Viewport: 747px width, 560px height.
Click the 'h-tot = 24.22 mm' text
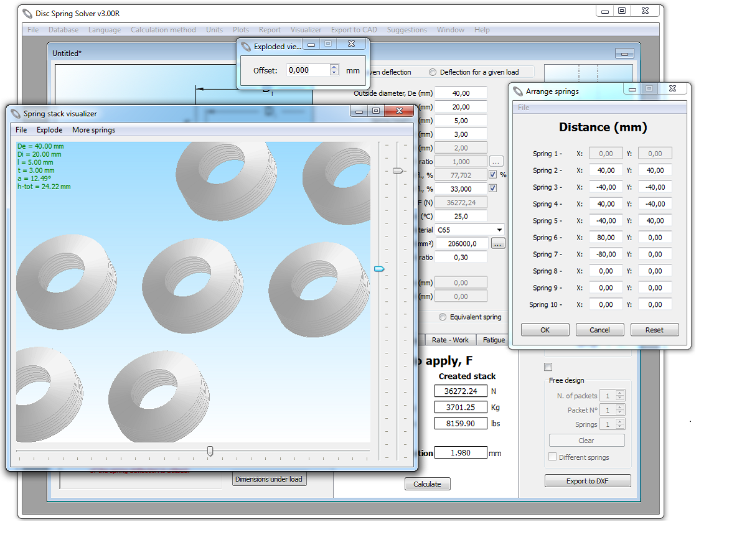coord(44,187)
